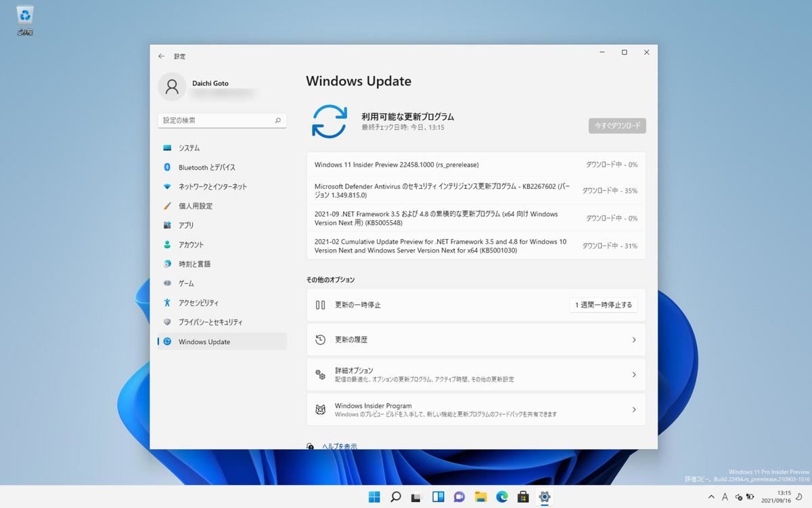Open taskbar Search magnifier
This screenshot has width=812, height=508.
click(396, 497)
